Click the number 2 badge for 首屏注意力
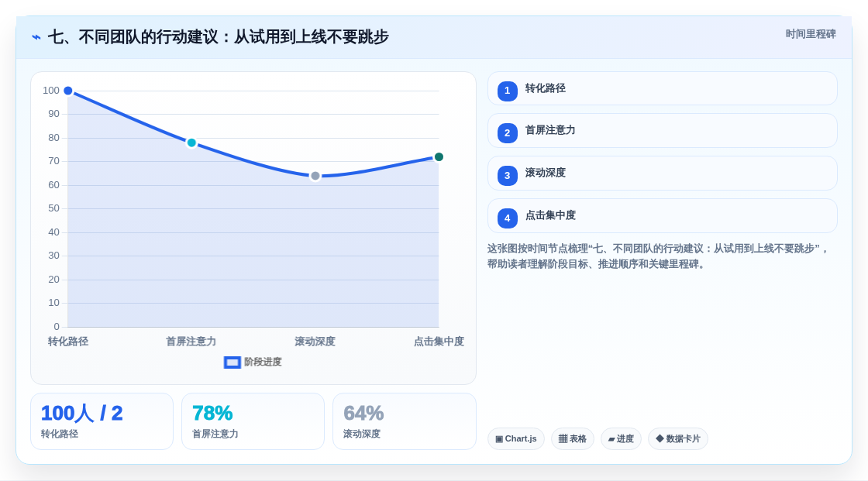The width and height of the screenshot is (868, 481). [x=507, y=133]
